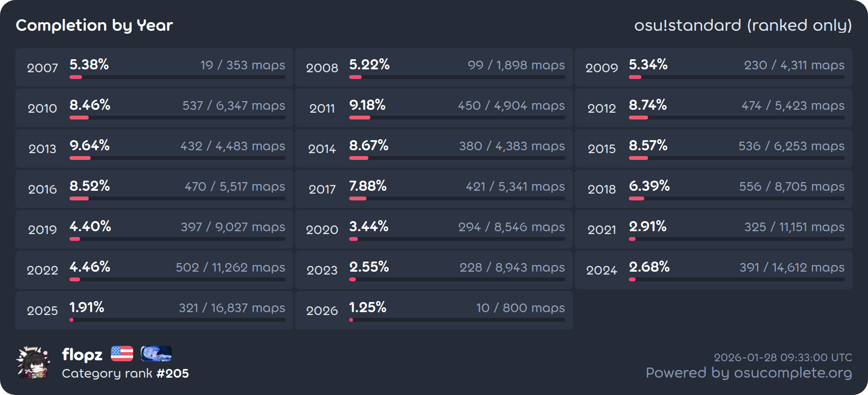Click the flopz profile avatar

(x=33, y=362)
